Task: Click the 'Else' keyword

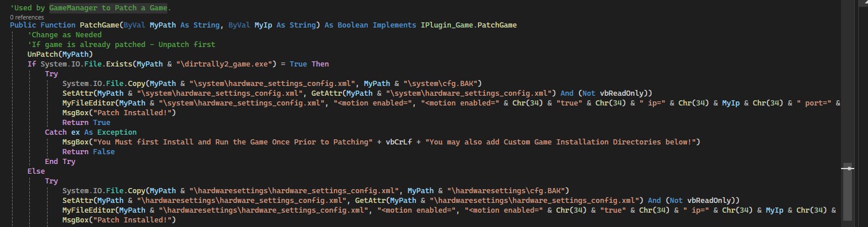Action: point(36,171)
